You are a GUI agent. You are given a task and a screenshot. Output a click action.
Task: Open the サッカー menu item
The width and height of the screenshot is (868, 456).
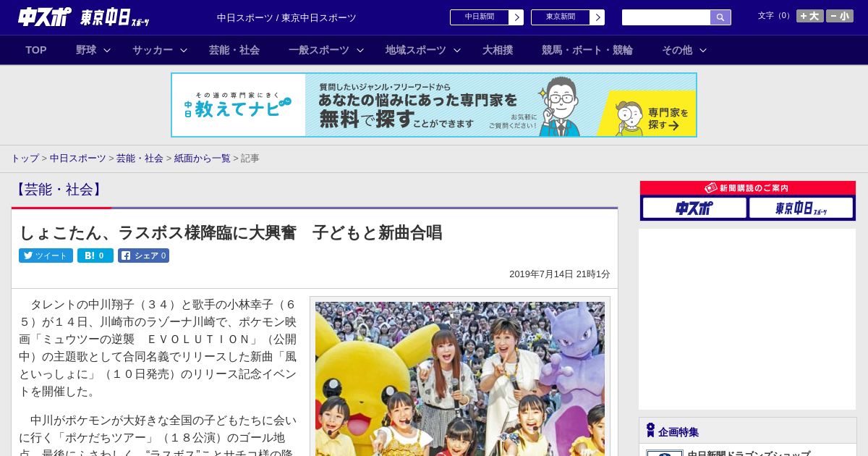tap(153, 50)
